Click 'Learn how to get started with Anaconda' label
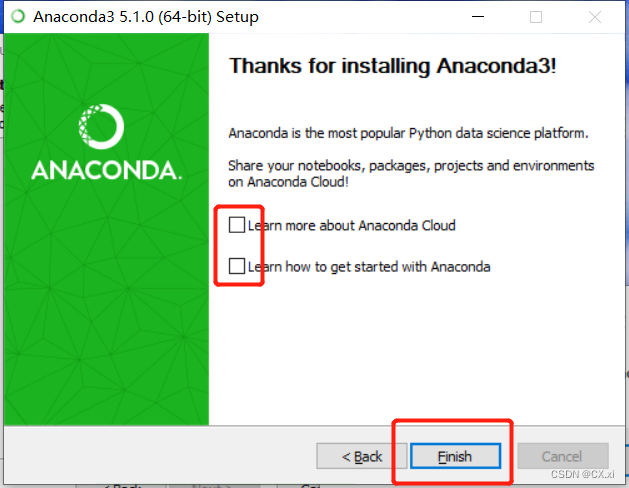 click(369, 267)
